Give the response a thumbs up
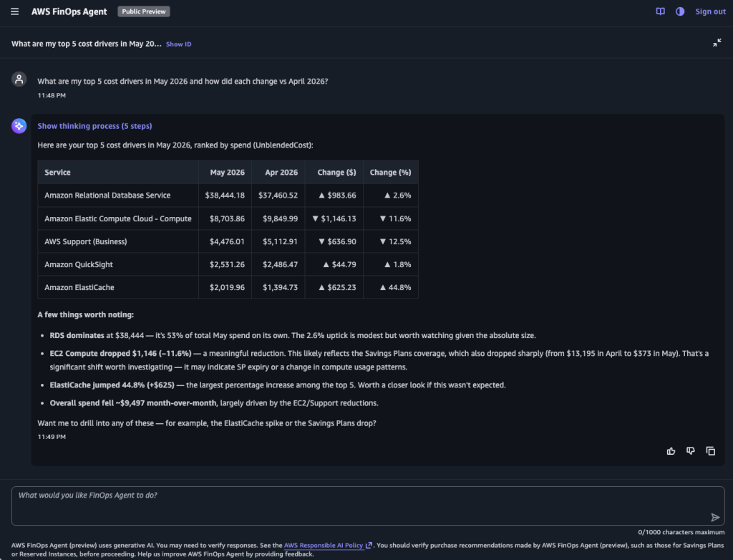The width and height of the screenshot is (733, 560). 671,451
